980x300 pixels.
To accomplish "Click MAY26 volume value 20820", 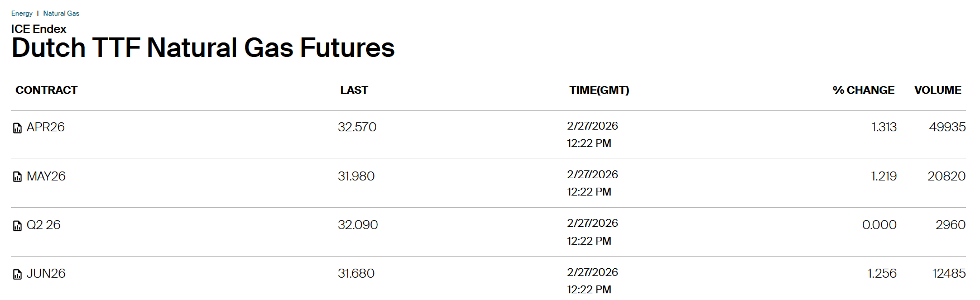I will 947,177.
